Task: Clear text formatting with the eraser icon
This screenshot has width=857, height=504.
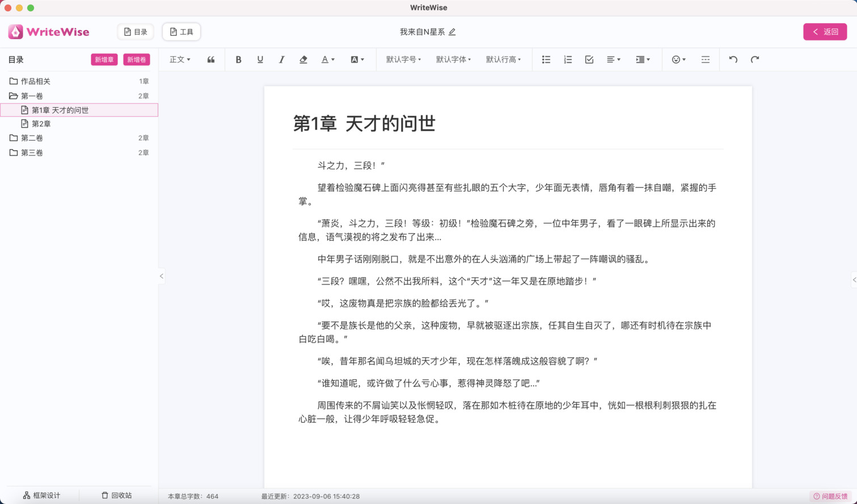Action: point(303,59)
